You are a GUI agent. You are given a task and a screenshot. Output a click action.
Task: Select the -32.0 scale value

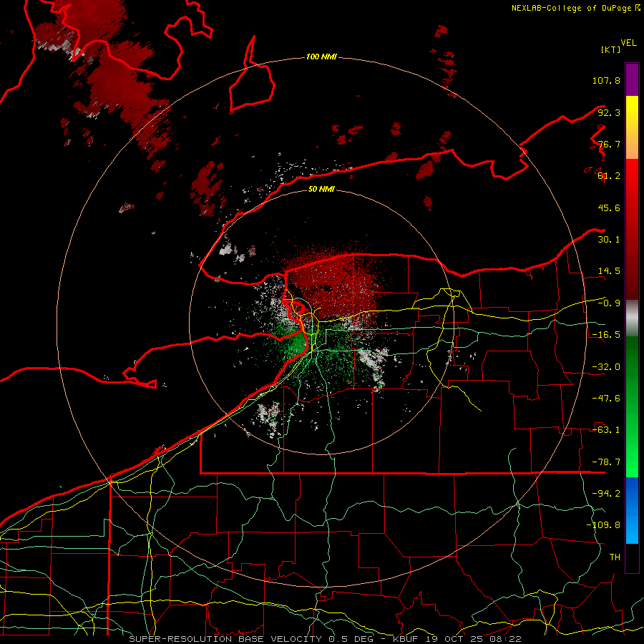pos(606,367)
